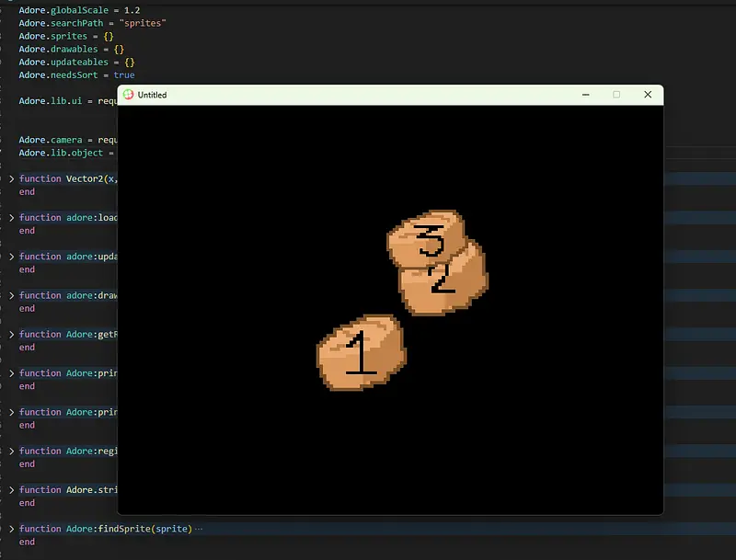Close the Untitled game window
Viewport: 736px width, 560px height.
click(648, 95)
